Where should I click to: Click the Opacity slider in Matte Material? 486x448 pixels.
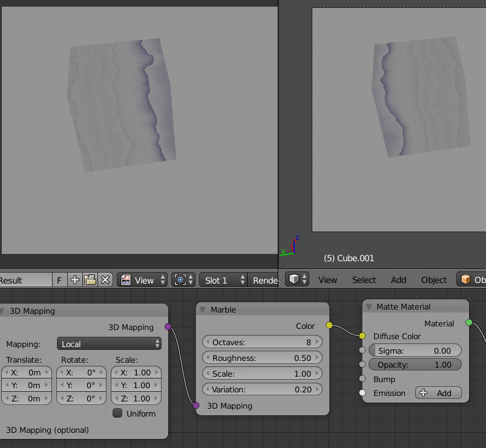tap(415, 364)
